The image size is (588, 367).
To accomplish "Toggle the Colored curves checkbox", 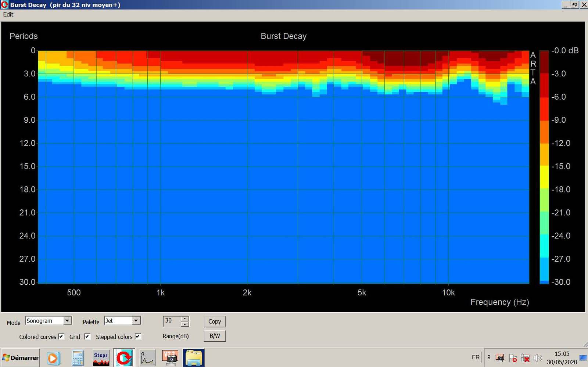I will click(61, 337).
